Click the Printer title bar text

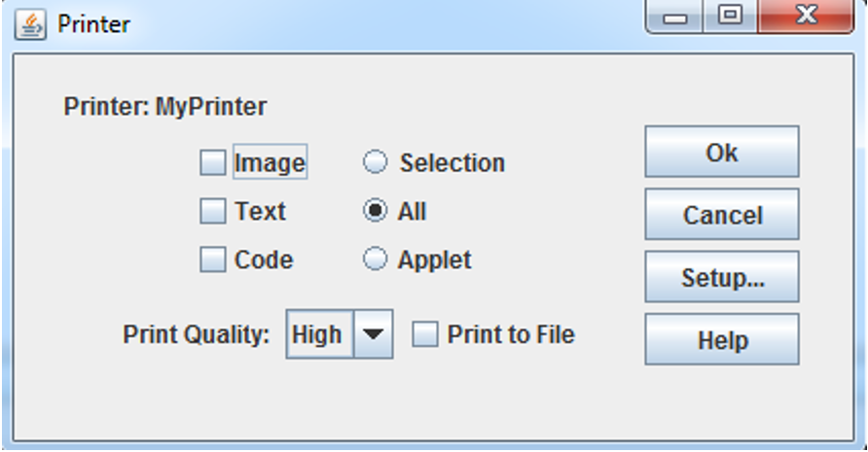tap(93, 24)
